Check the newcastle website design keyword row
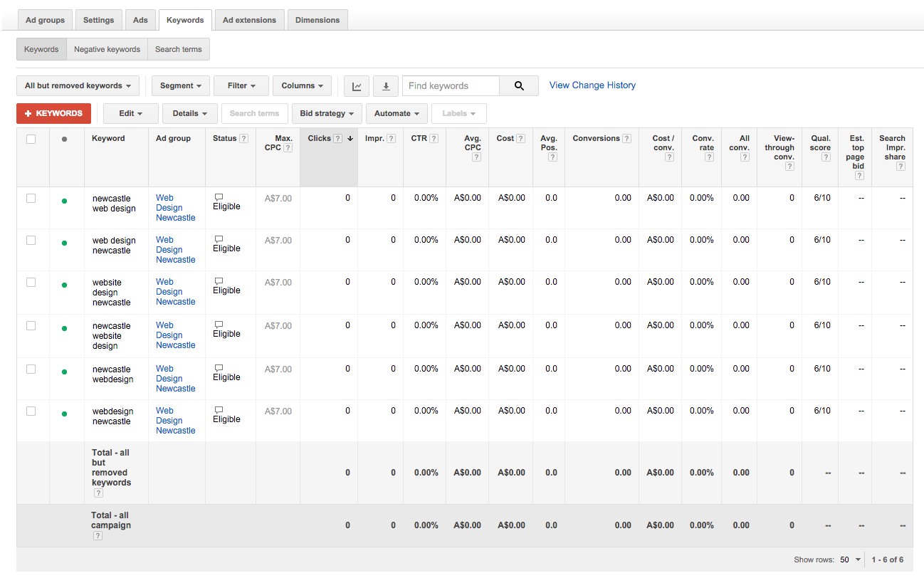 click(32, 325)
